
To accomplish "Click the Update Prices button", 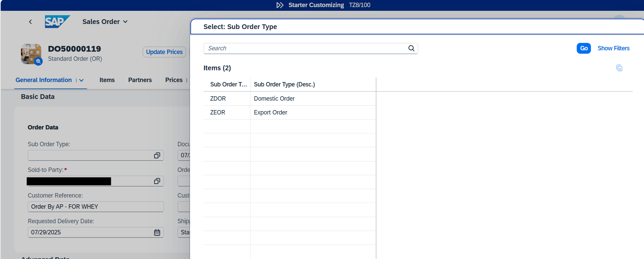I will [164, 52].
